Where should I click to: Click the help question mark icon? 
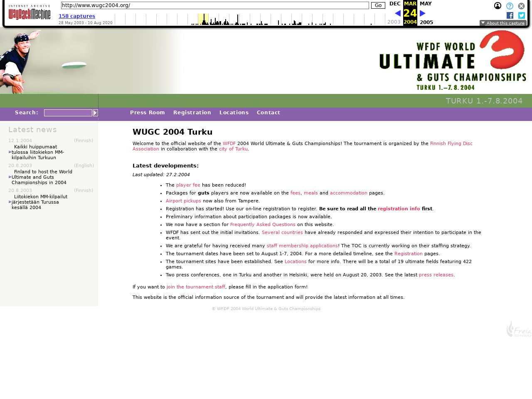[510, 6]
